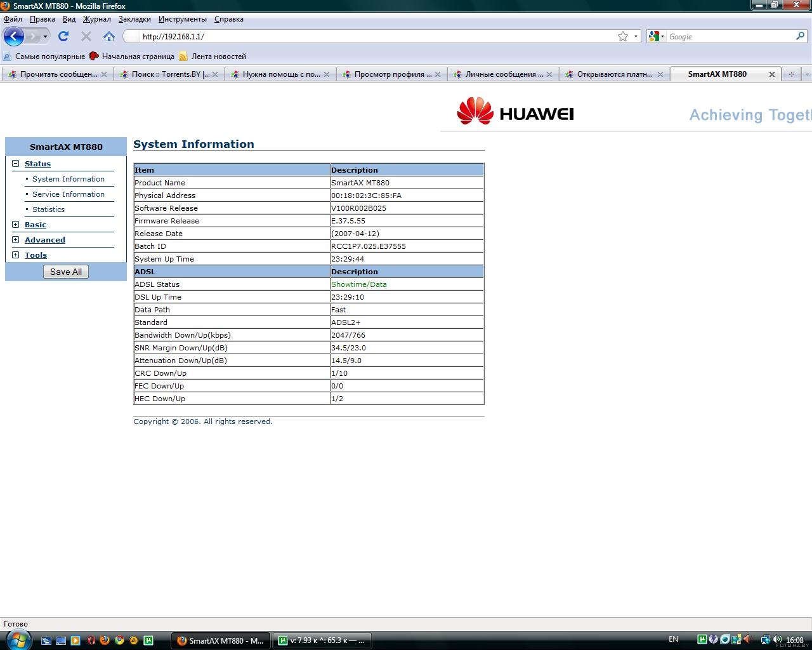Collapse the Status tree section
The width and height of the screenshot is (812, 650).
coord(16,164)
